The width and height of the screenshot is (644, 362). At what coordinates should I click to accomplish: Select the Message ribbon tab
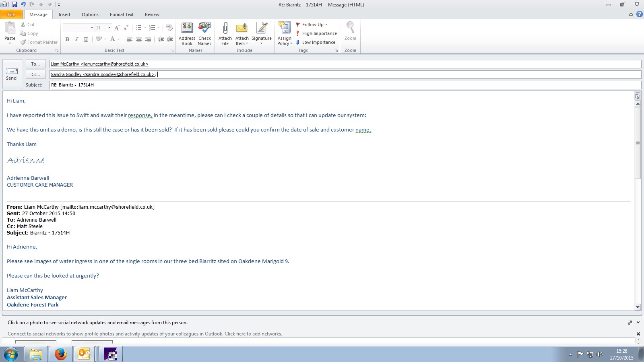pos(38,14)
